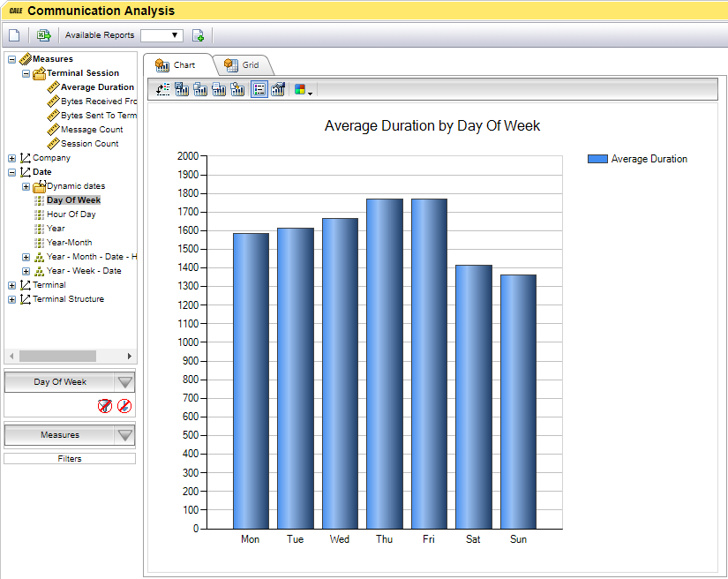The width and height of the screenshot is (728, 579).
Task: Export report to Excel icon
Action: coord(43,35)
